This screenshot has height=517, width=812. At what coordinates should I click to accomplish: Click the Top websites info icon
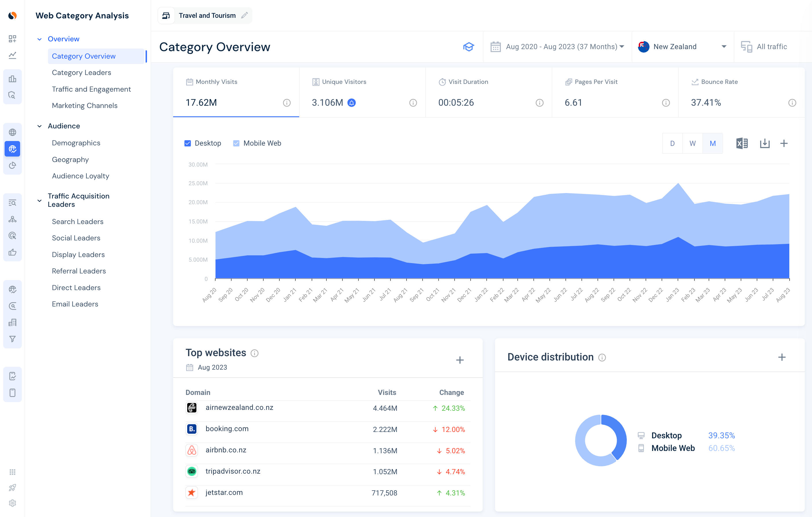coord(255,353)
